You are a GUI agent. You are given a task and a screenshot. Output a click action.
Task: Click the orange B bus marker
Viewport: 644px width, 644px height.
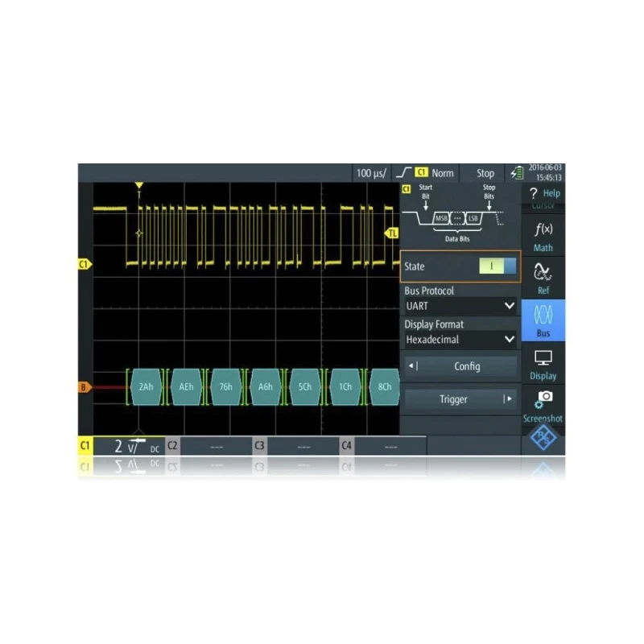[x=85, y=387]
